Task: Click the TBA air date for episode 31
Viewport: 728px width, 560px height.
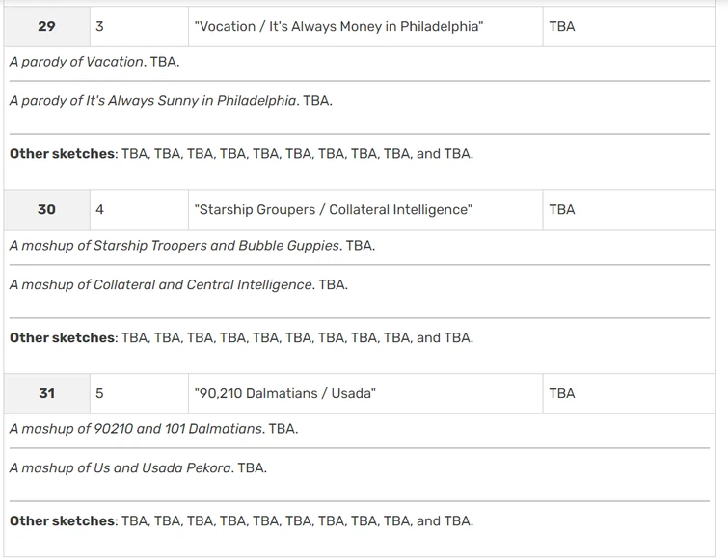Action: (x=562, y=393)
